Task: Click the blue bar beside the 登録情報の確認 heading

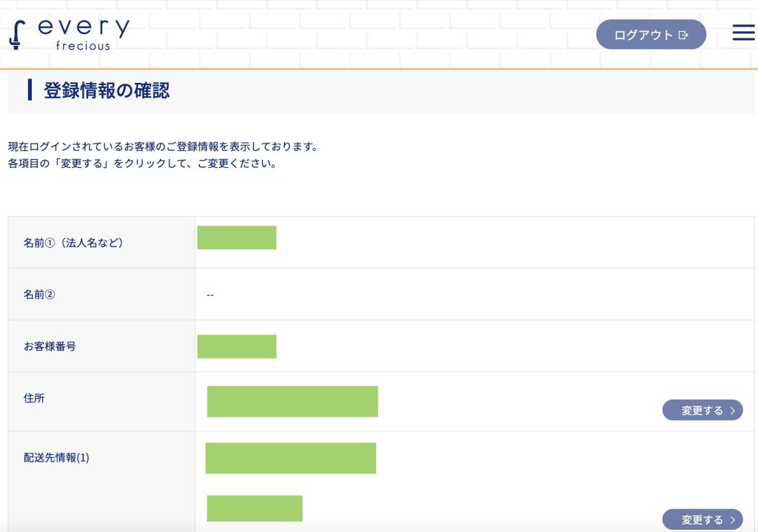Action: pyautogui.click(x=30, y=90)
